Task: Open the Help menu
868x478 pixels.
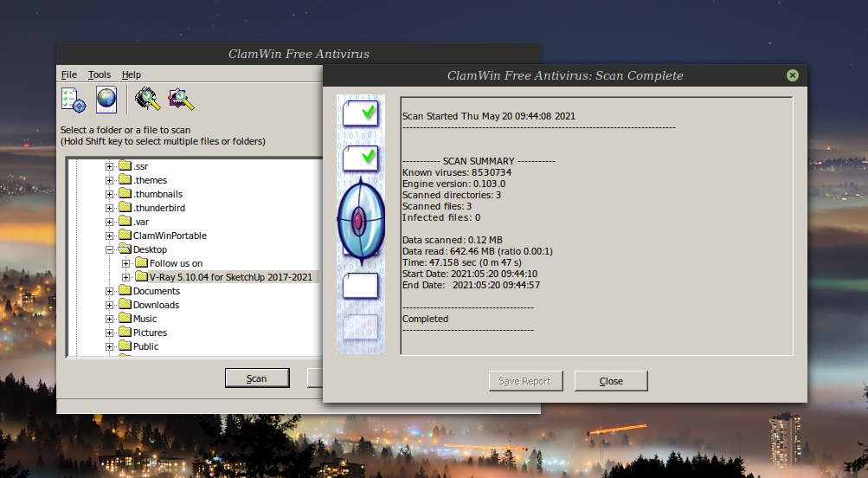Action: coord(132,74)
